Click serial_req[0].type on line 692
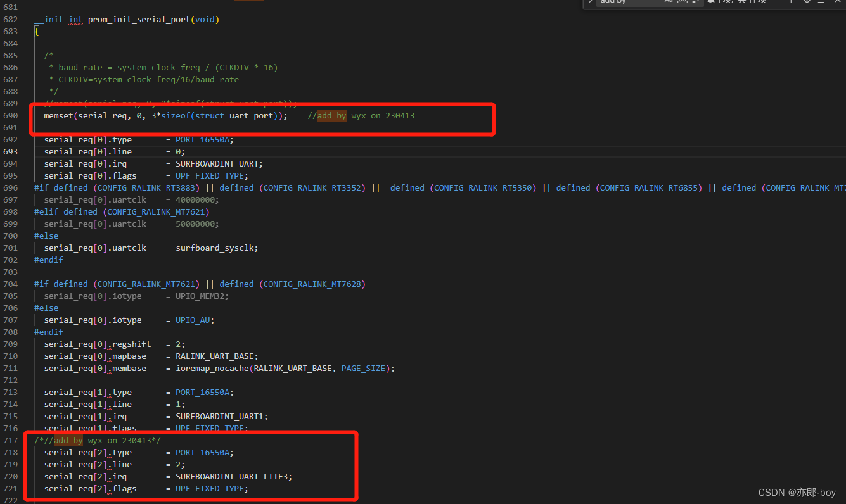The height and width of the screenshot is (504, 846). 87,140
